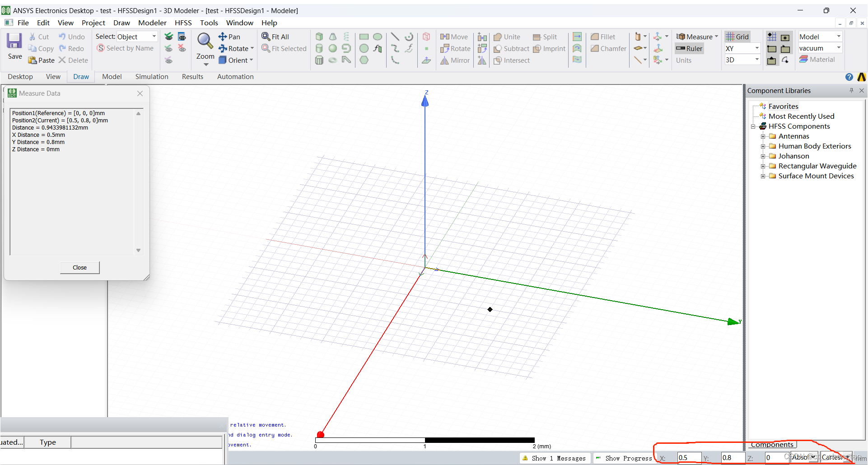Toggle the snap-to-grid mode icon
This screenshot has height=465, width=868.
(x=772, y=37)
